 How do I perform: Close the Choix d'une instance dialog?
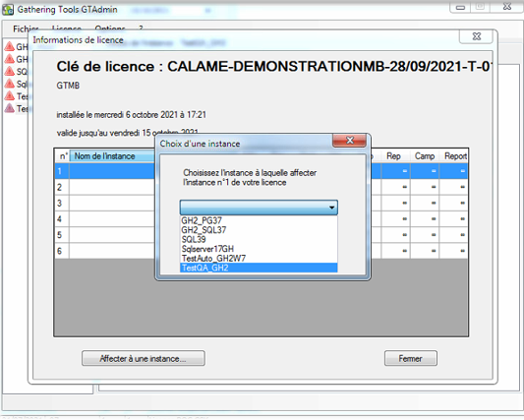(349, 140)
